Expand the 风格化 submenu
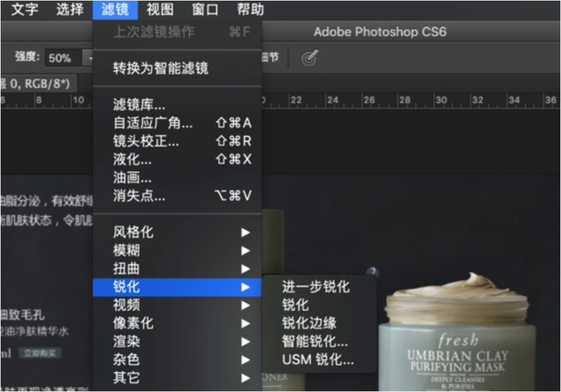 coord(133,232)
